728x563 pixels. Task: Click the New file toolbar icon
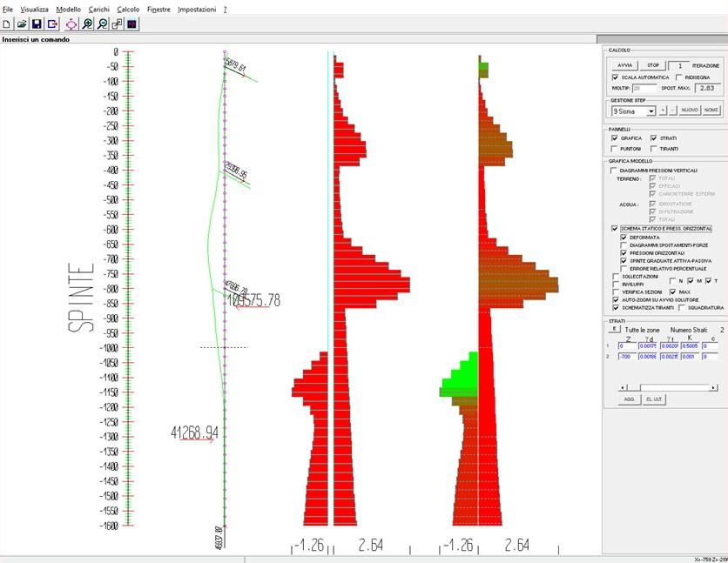tap(7, 23)
